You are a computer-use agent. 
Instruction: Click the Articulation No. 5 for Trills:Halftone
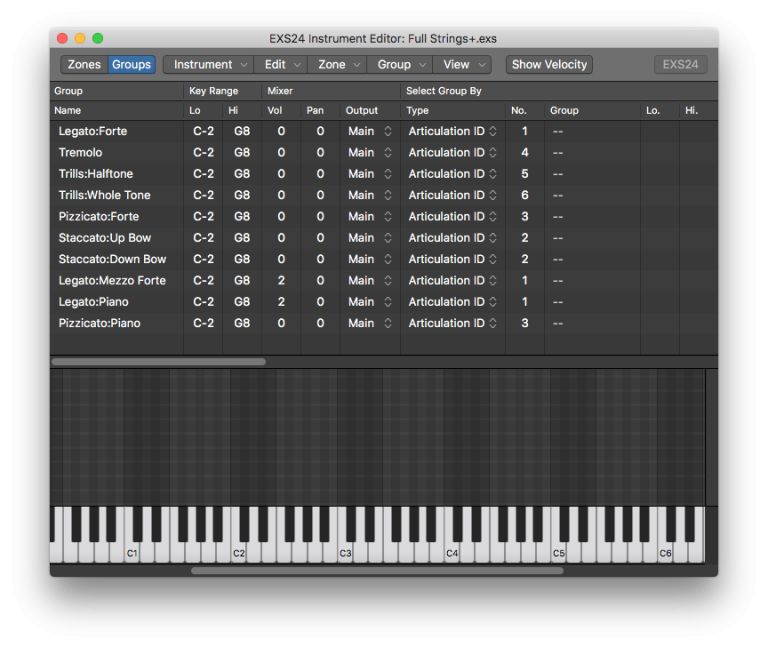tap(525, 174)
